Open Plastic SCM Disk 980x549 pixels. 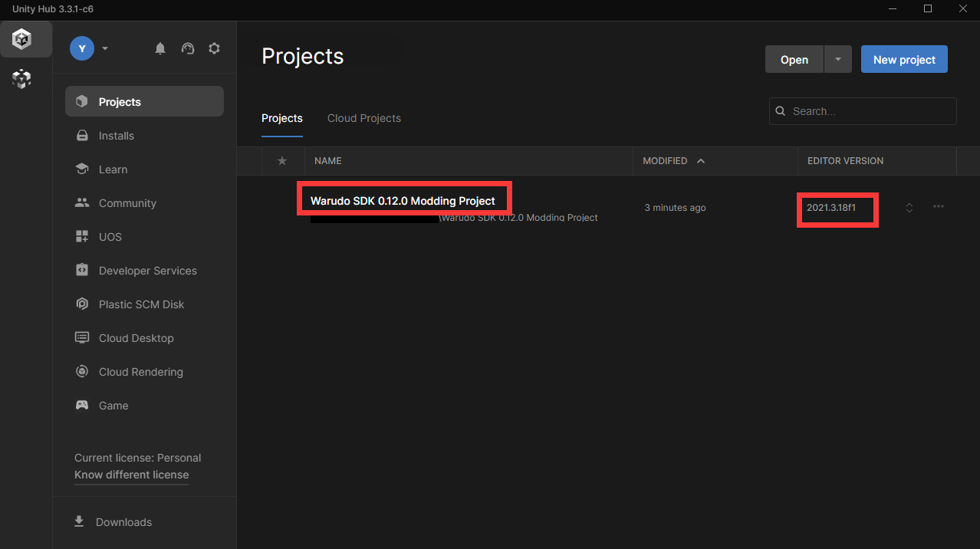coord(144,304)
